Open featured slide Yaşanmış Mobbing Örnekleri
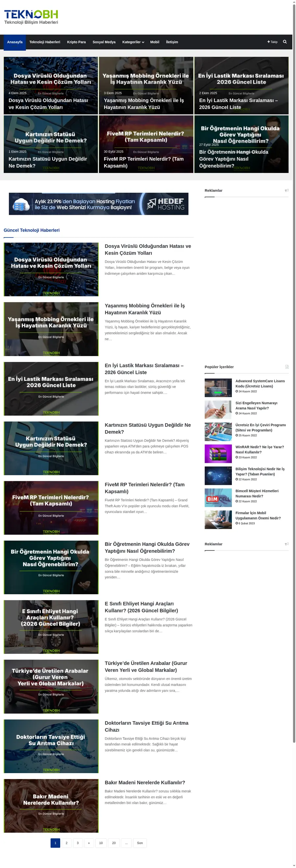 coord(146,86)
